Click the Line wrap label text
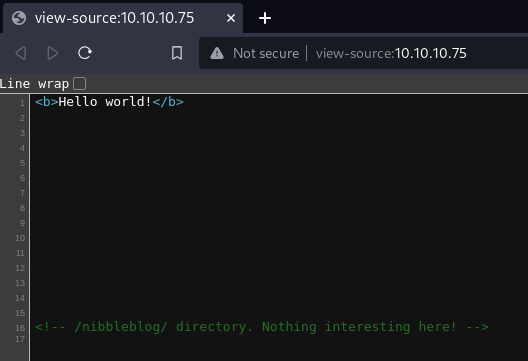The height and width of the screenshot is (361, 528). (x=34, y=84)
